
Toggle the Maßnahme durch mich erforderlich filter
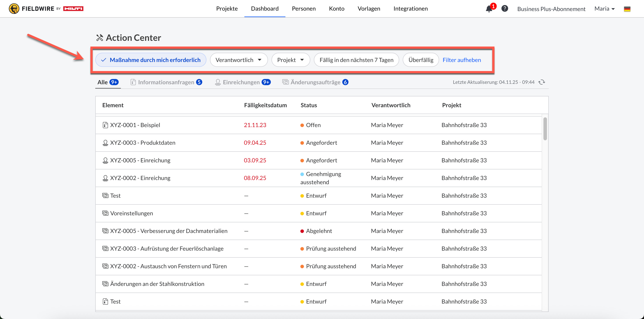(x=151, y=60)
